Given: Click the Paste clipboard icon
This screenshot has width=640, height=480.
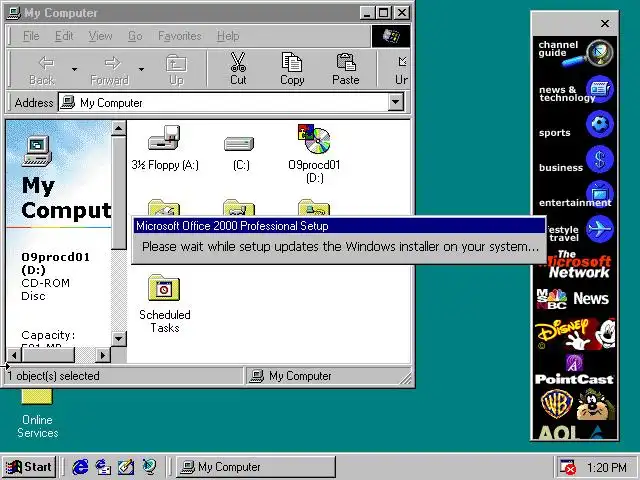Looking at the screenshot, I should click(x=346, y=62).
